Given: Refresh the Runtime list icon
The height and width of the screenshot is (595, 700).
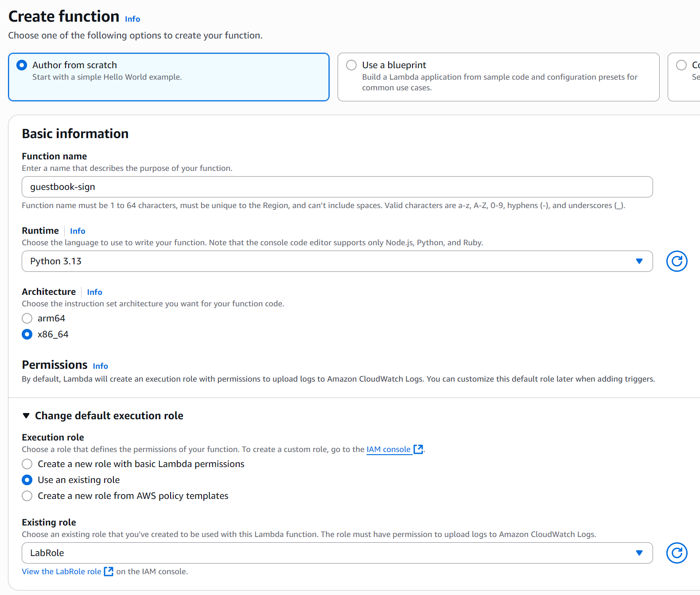Looking at the screenshot, I should coord(677,261).
